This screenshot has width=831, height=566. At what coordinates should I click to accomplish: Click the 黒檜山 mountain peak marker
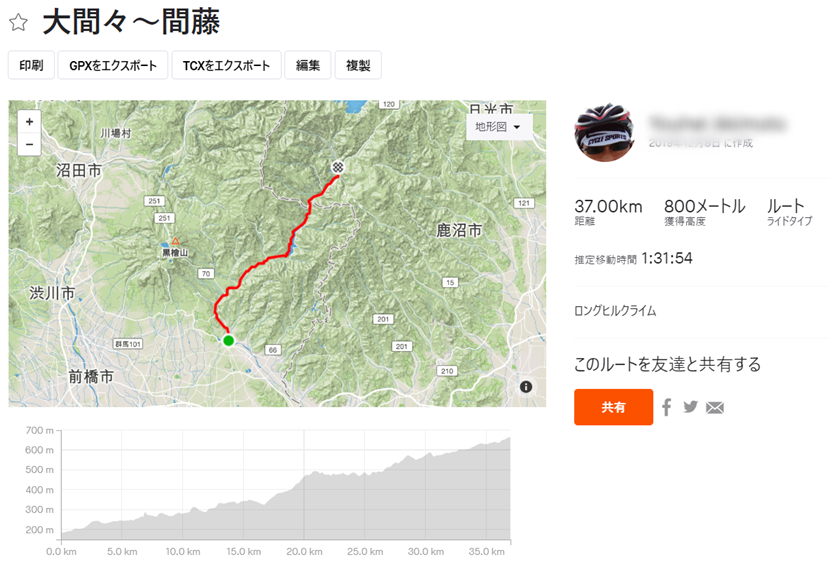175,241
